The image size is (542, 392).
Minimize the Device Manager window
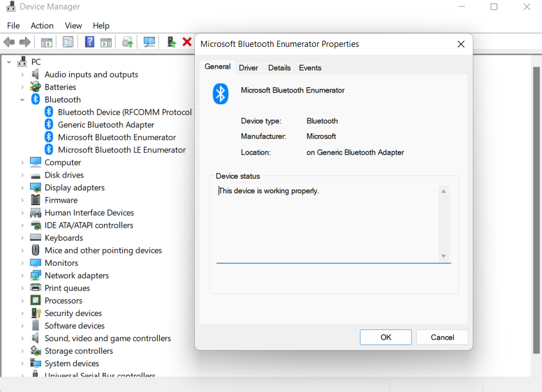tap(462, 7)
